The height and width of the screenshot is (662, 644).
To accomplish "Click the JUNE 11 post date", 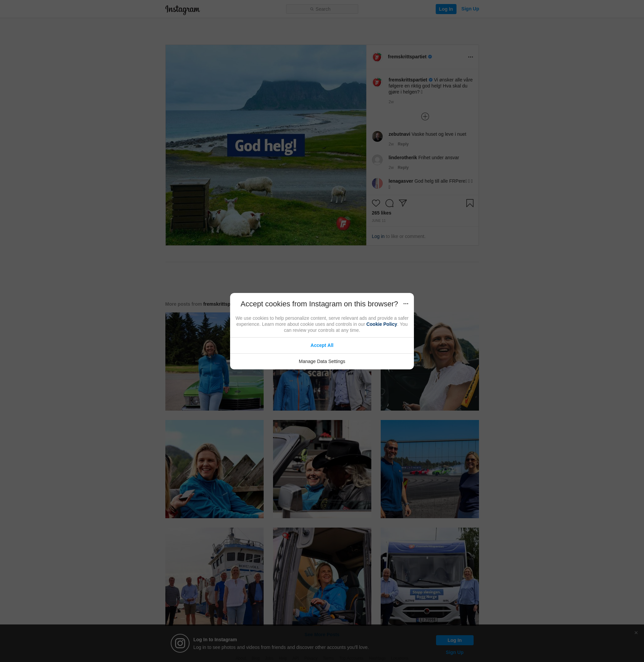I will click(378, 221).
